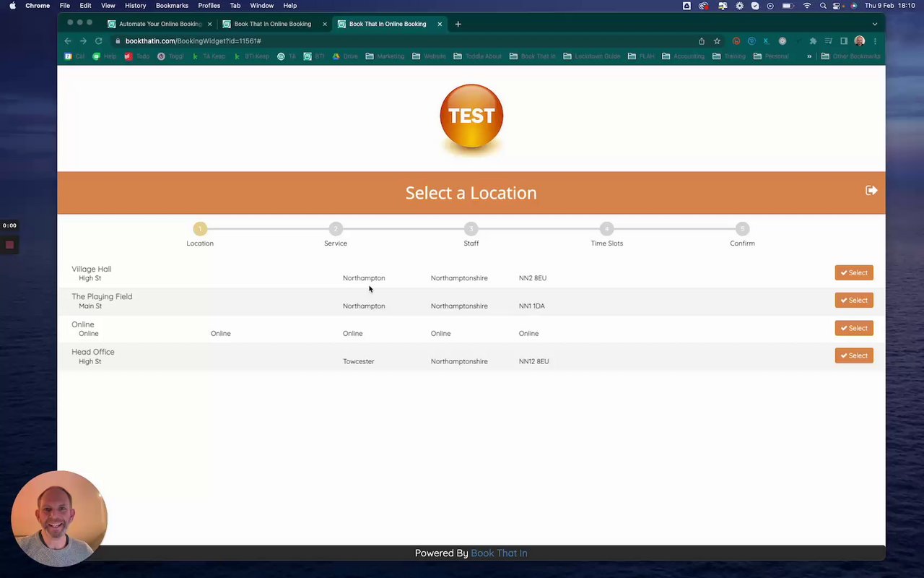Click the bookthatin.com address bar

coord(404,41)
